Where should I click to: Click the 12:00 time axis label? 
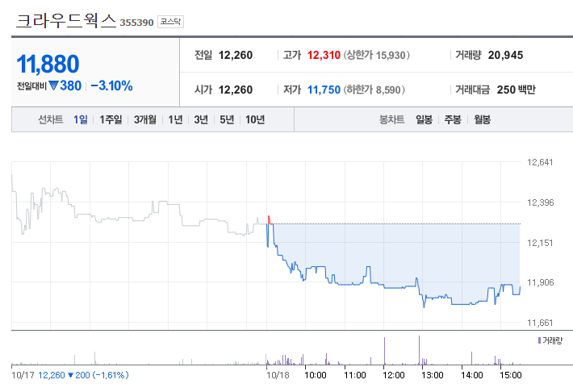pyautogui.click(x=394, y=375)
